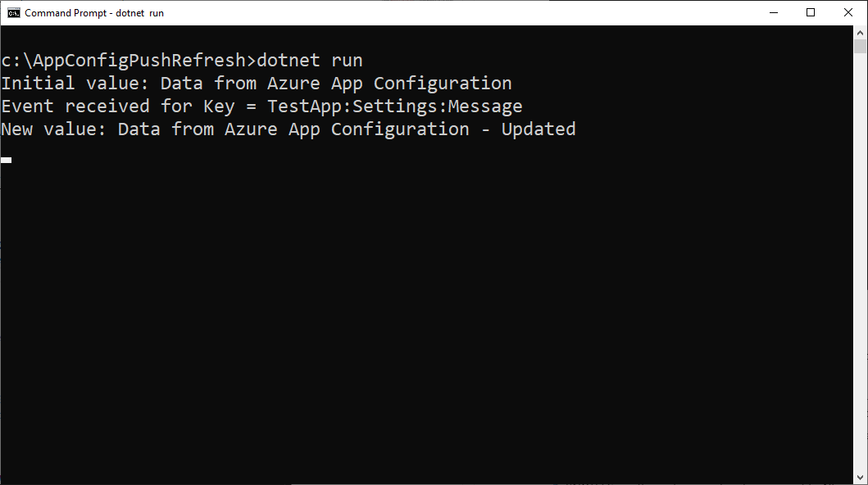Viewport: 868px width, 485px height.
Task: Click the TestApp:Settings:Message key name
Action: coord(394,107)
